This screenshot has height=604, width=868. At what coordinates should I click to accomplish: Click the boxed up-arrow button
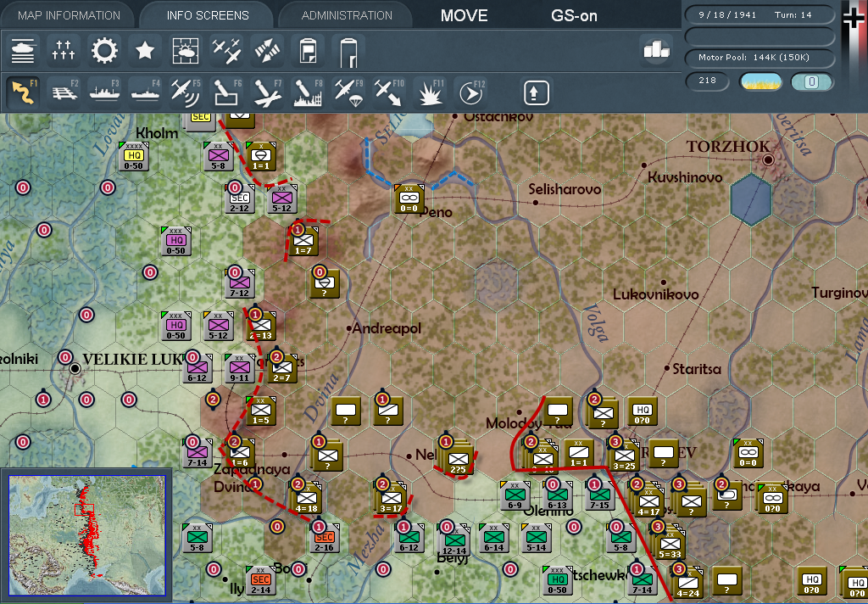click(536, 92)
